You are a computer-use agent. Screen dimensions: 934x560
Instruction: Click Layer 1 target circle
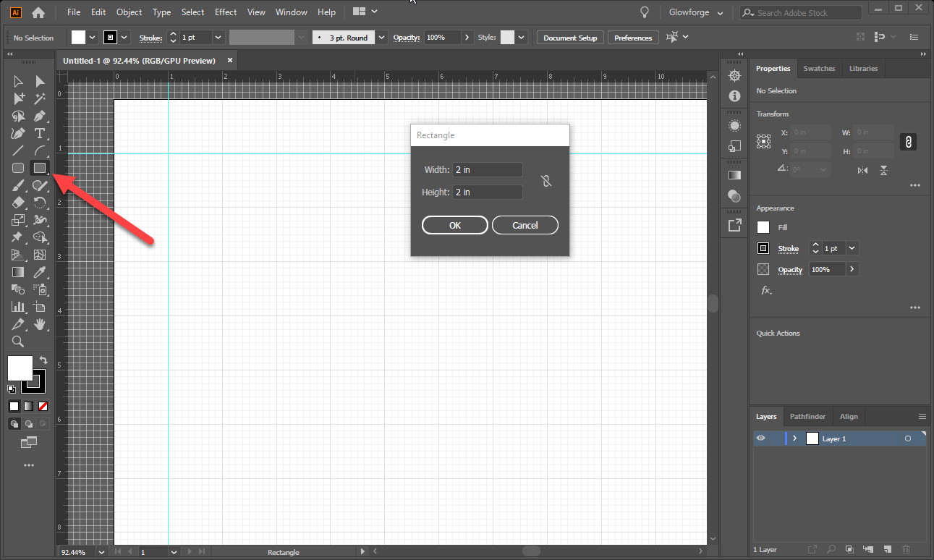(908, 439)
